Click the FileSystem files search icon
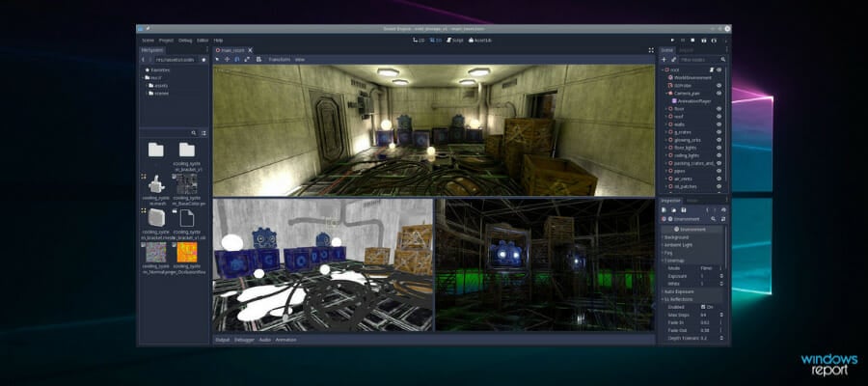The width and height of the screenshot is (868, 386). pos(194,133)
